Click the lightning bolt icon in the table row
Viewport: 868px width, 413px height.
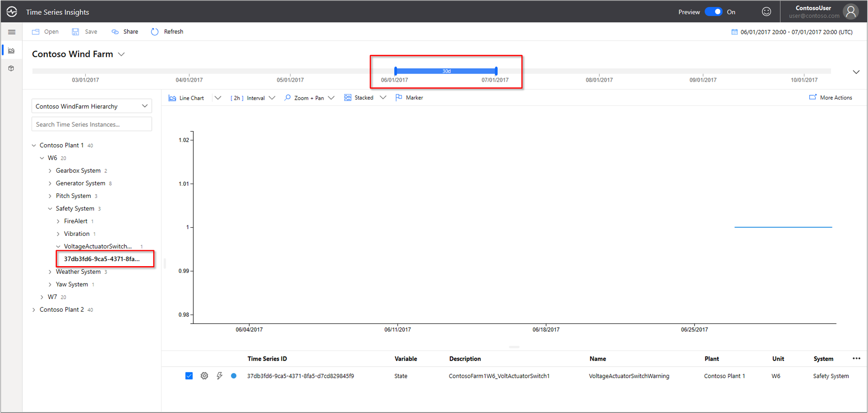219,375
